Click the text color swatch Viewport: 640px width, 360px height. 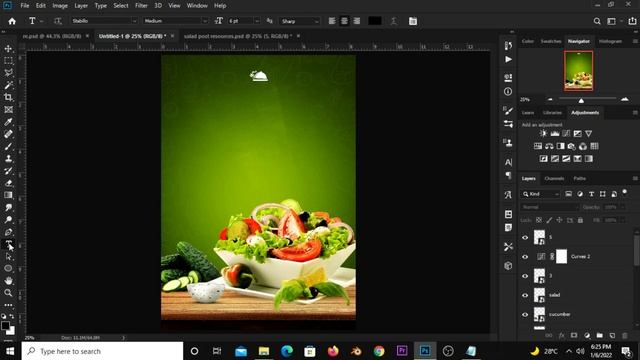(375, 21)
